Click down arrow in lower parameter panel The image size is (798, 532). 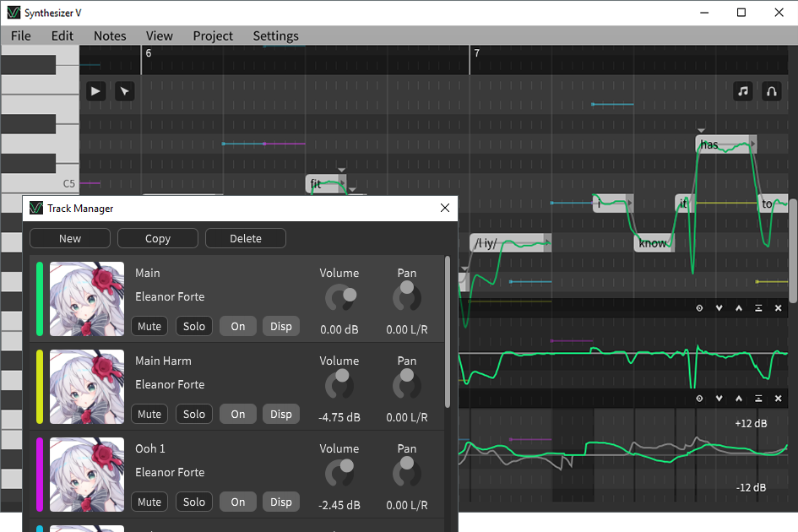pyautogui.click(x=719, y=398)
